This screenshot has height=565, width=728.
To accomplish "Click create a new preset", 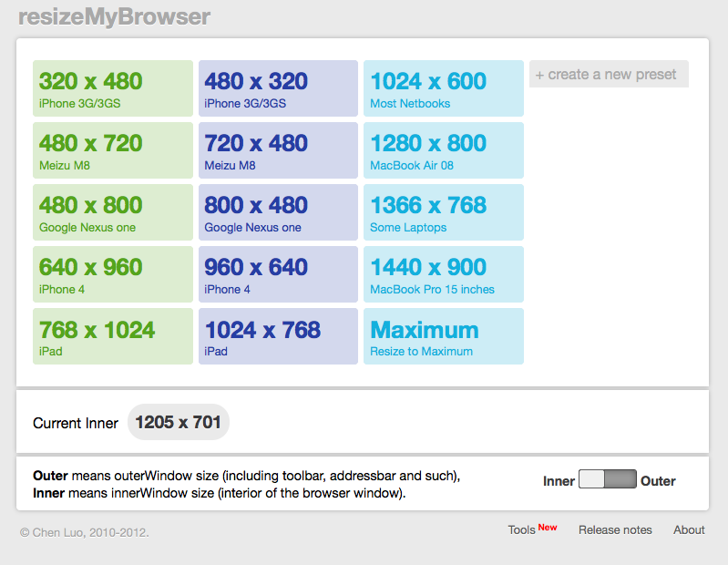I will click(609, 74).
